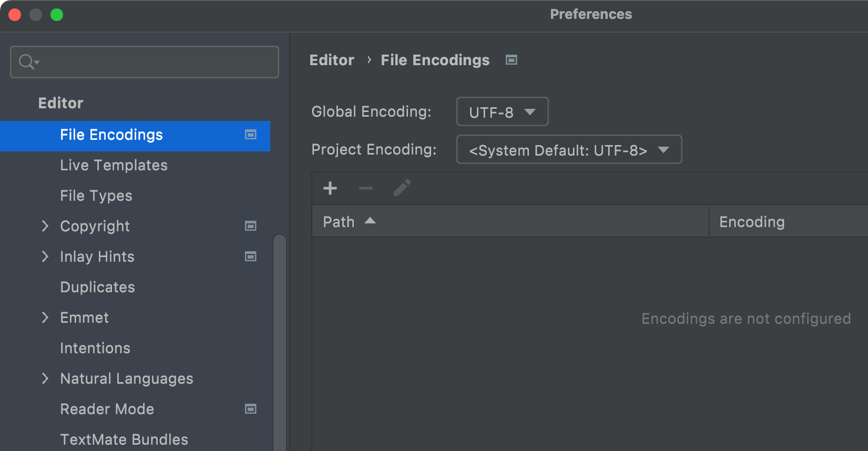Remove the selected encoding mapping
Screen dimensions: 868x451
tap(366, 188)
